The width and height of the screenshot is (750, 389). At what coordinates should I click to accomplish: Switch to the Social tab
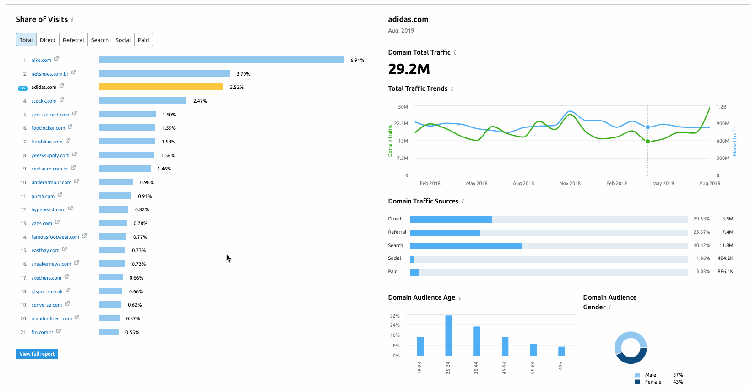tap(123, 40)
